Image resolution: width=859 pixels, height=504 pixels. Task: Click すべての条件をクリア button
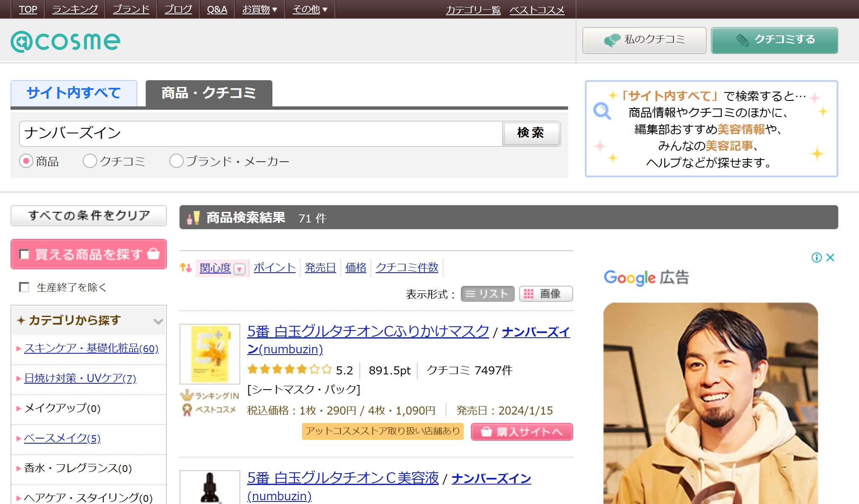pyautogui.click(x=89, y=216)
